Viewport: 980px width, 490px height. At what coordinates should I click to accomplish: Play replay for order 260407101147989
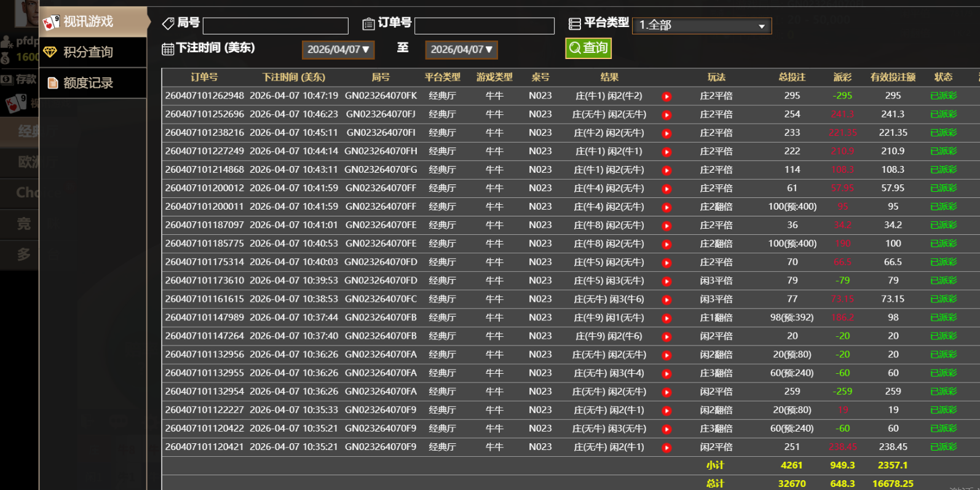(x=666, y=318)
